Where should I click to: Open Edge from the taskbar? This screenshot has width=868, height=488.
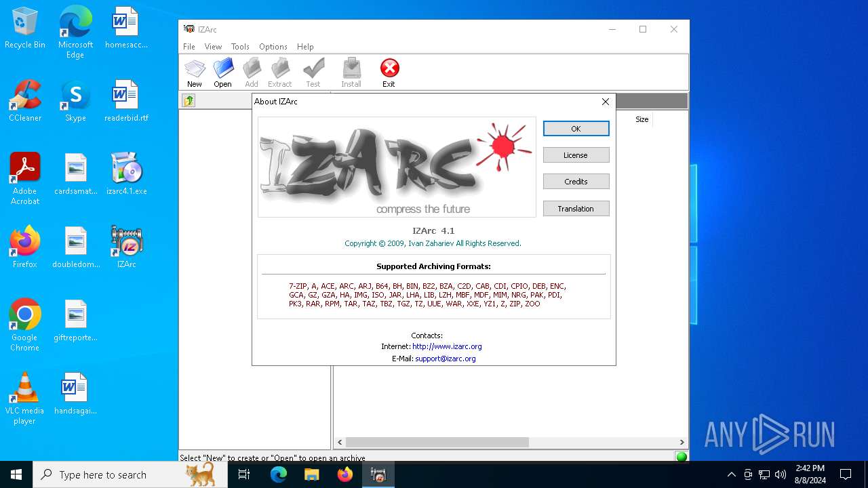point(279,474)
